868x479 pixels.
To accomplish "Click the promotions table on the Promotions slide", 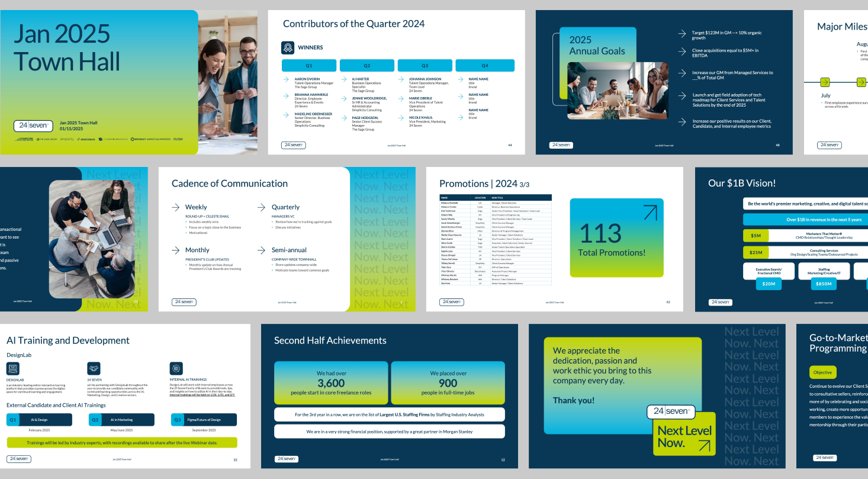I will point(496,240).
